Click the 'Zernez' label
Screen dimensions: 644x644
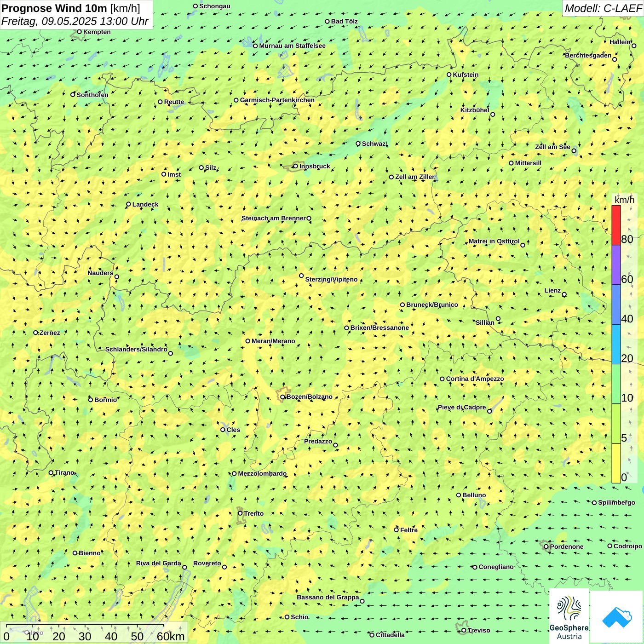pyautogui.click(x=50, y=333)
